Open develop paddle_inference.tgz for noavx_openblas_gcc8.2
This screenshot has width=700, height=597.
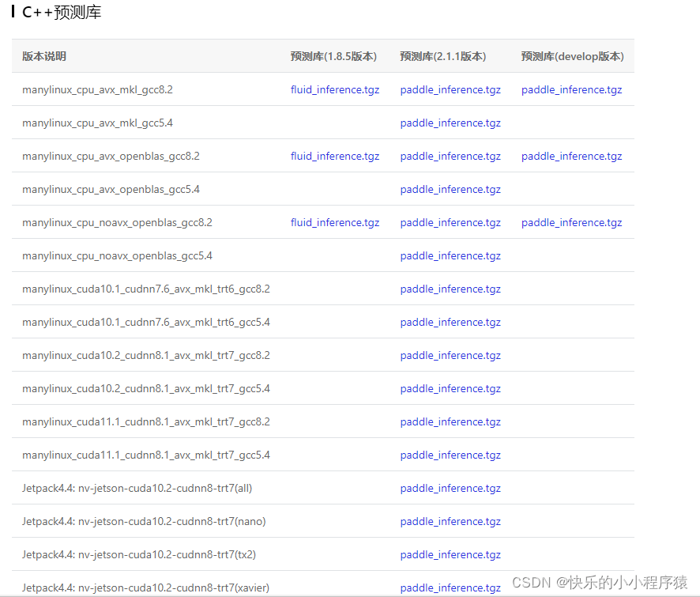[570, 222]
